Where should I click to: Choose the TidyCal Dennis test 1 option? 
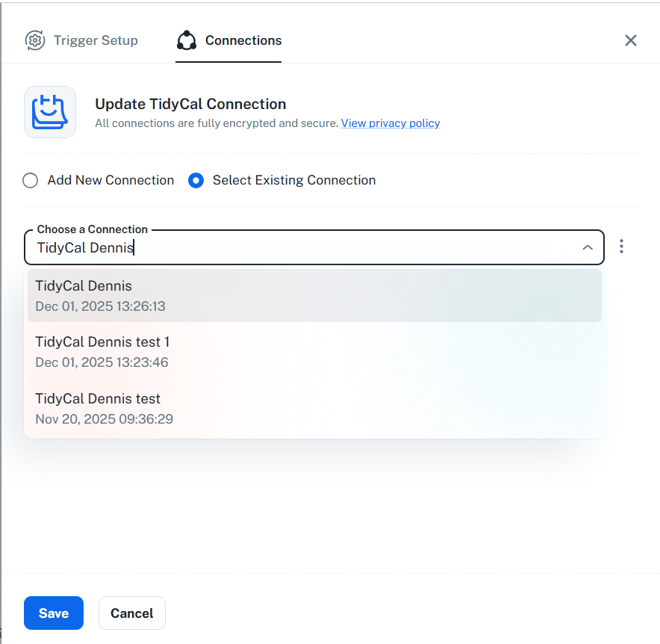pos(314,352)
